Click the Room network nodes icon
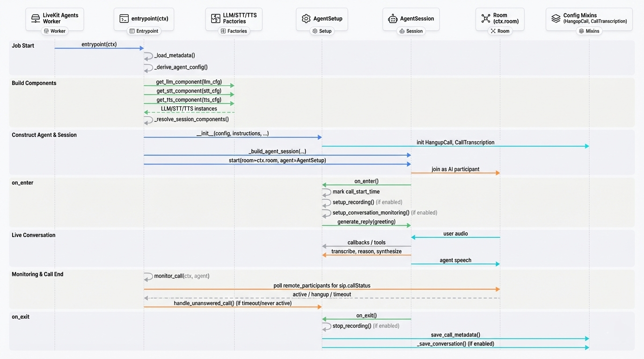This screenshot has width=644, height=359. (x=486, y=19)
